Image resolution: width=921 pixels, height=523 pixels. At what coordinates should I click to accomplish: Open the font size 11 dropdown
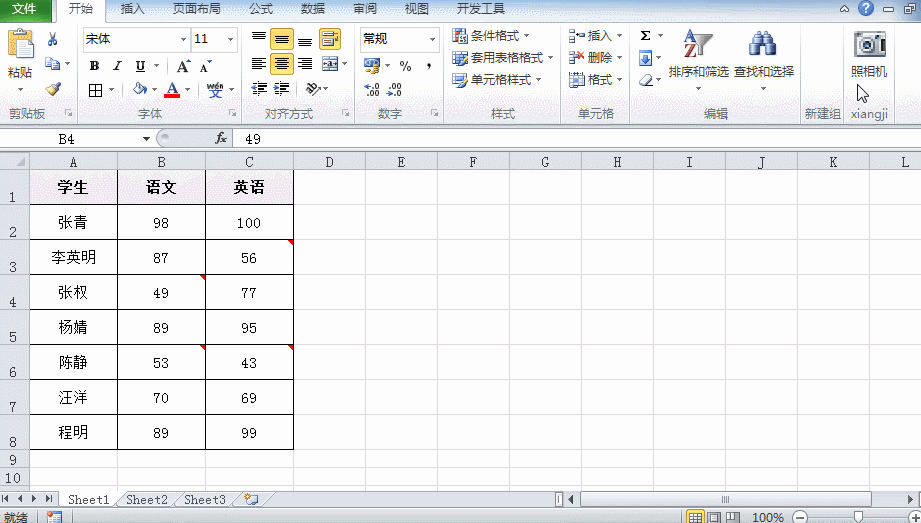coord(230,39)
